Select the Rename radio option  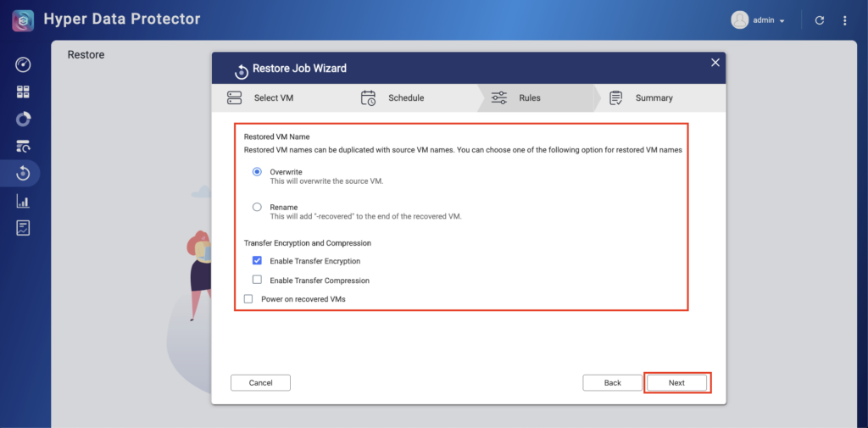coord(257,207)
